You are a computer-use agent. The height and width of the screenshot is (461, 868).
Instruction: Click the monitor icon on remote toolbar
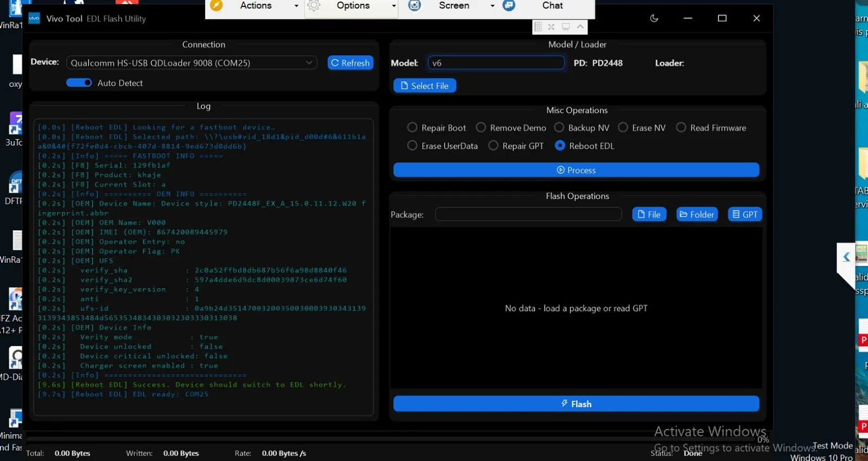click(566, 27)
